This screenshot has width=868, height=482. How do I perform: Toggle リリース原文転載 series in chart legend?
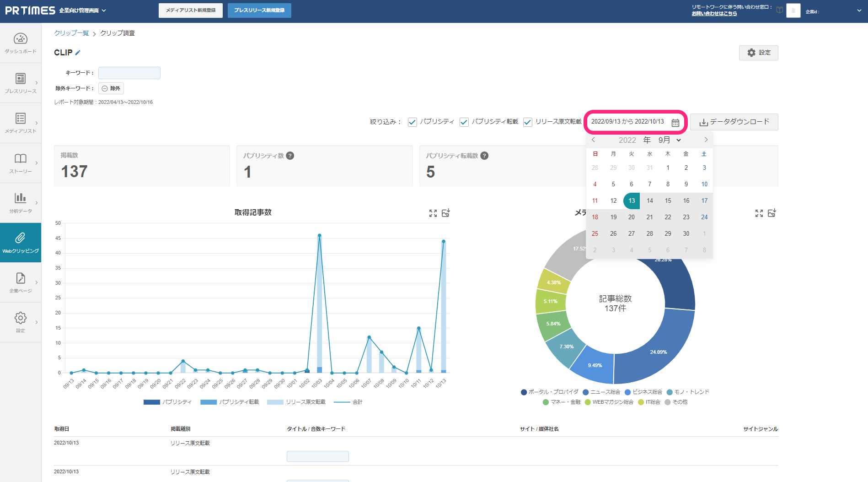296,402
